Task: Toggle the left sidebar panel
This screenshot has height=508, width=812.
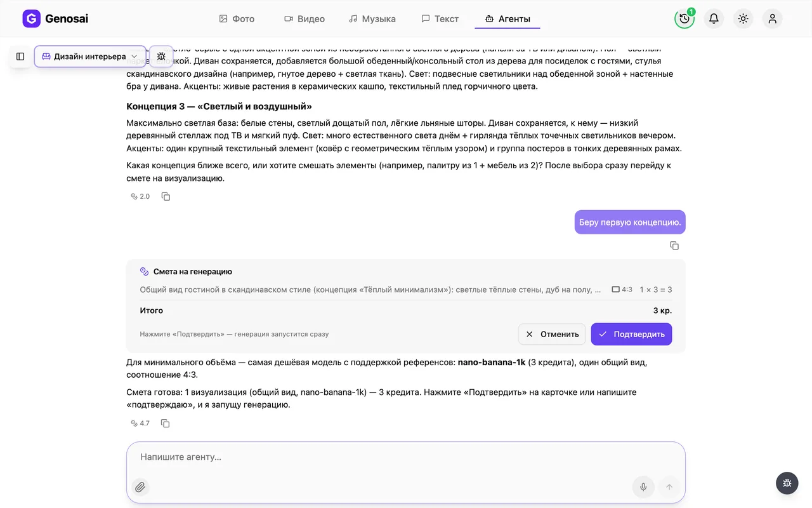Action: point(20,57)
